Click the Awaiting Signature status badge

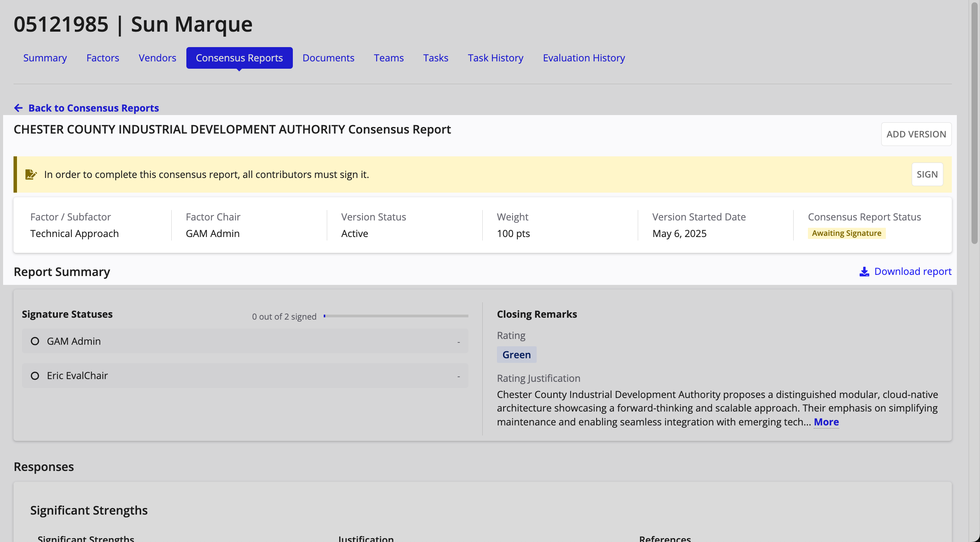pyautogui.click(x=847, y=233)
